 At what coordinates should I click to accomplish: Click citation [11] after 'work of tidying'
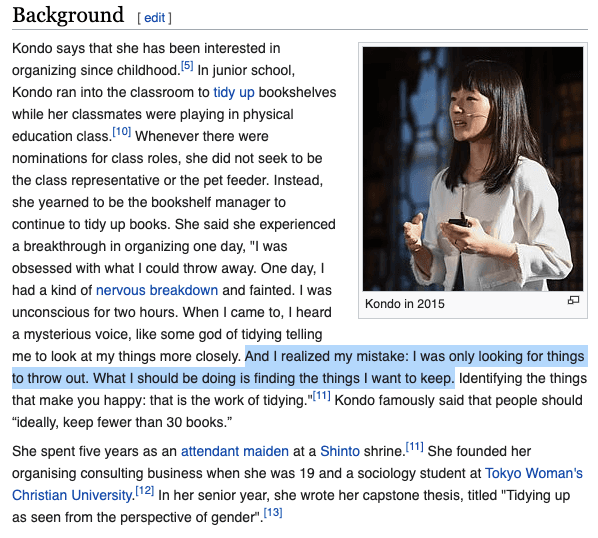pos(321,396)
